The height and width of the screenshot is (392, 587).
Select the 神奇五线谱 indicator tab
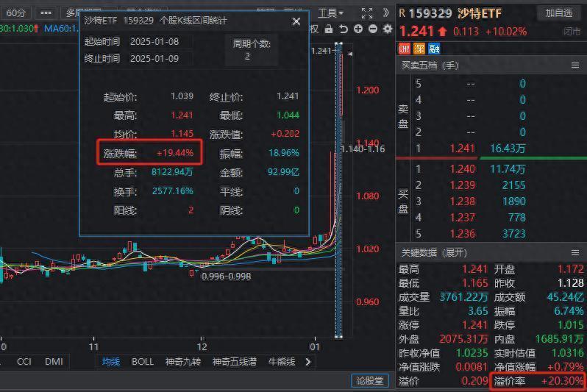click(x=235, y=362)
